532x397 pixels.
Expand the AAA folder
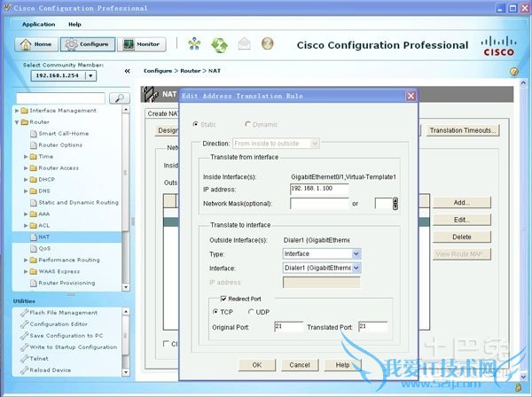26,214
